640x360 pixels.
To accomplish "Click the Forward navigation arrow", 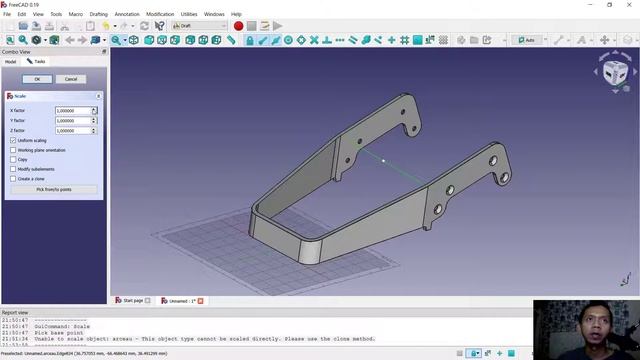I will click(82, 40).
